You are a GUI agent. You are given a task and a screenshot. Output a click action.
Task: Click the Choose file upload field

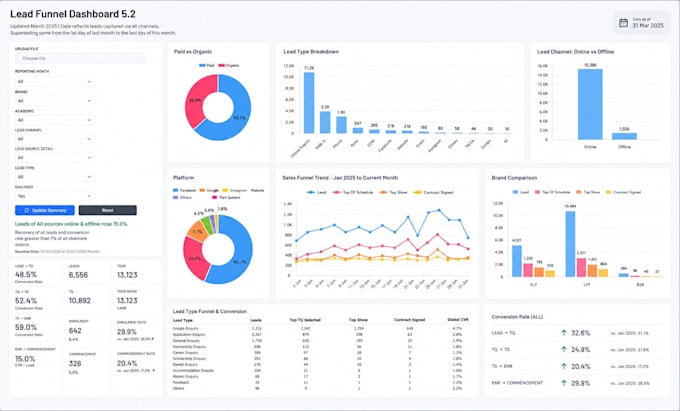[x=80, y=59]
